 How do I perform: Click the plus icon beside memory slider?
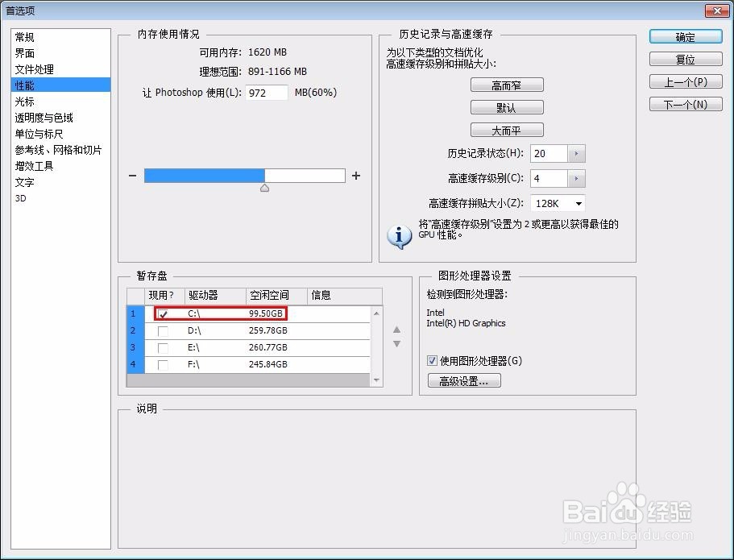click(x=356, y=176)
